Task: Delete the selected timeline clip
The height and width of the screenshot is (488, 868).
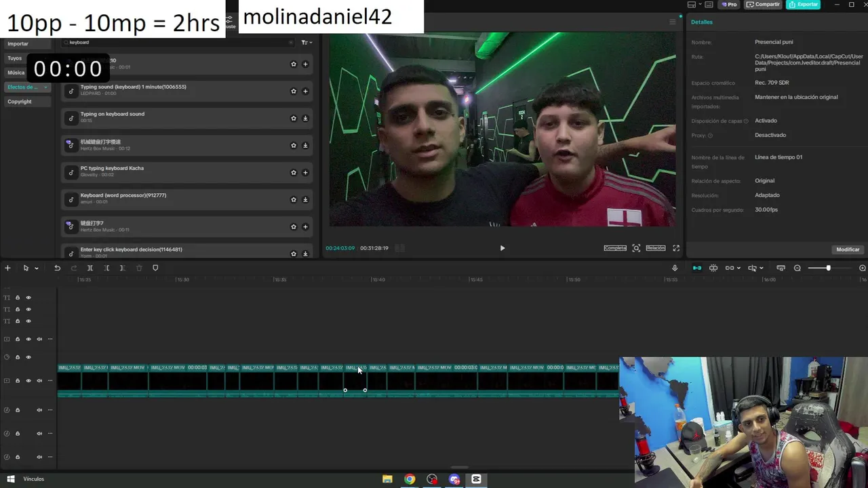Action: tap(139, 268)
